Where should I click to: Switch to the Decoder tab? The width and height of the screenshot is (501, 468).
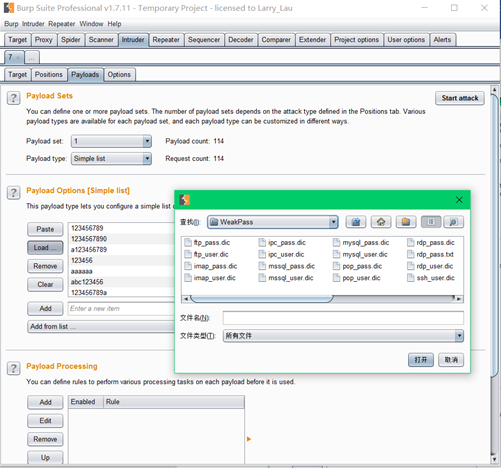(241, 40)
